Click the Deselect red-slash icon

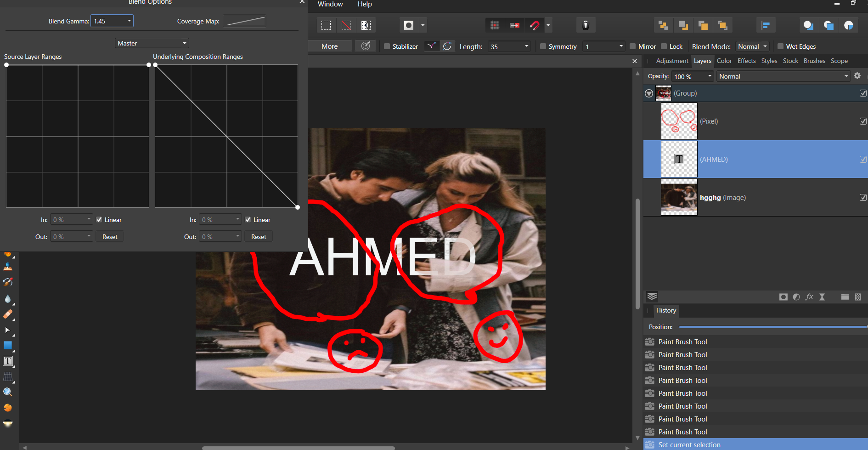[x=346, y=25]
